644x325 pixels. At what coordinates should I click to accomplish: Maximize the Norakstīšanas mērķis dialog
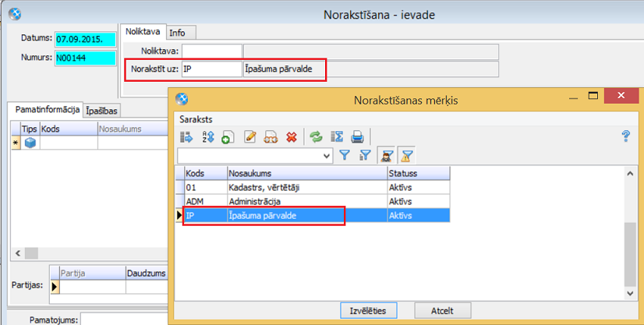coord(593,96)
